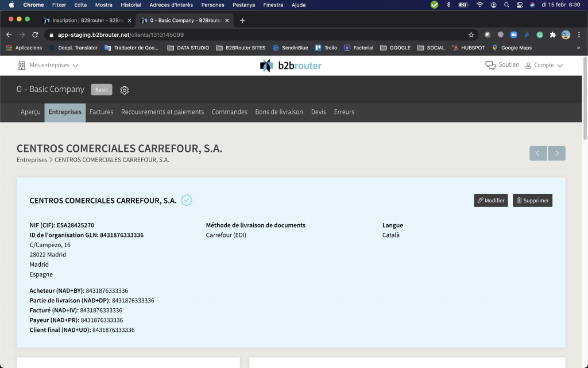
Task: Open the Wi-Fi menu bar icon
Action: point(479,5)
